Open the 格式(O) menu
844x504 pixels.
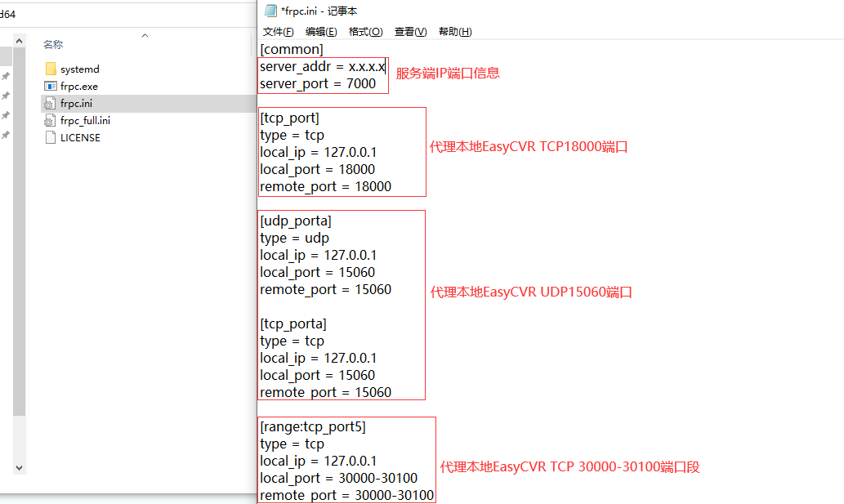[x=365, y=32]
